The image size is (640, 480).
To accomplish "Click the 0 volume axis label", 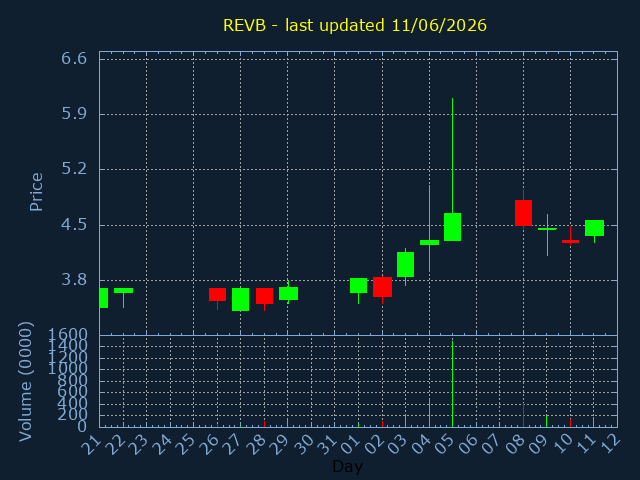I will click(x=82, y=427).
